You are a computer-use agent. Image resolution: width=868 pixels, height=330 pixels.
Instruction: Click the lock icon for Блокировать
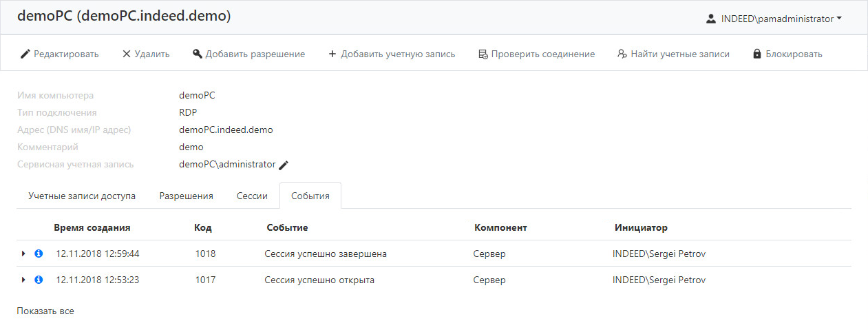757,54
